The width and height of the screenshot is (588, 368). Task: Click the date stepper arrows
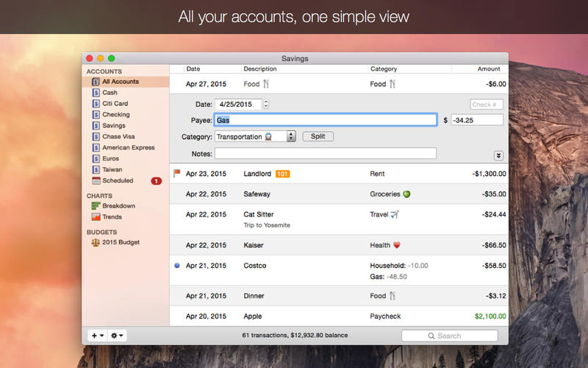pyautogui.click(x=265, y=105)
